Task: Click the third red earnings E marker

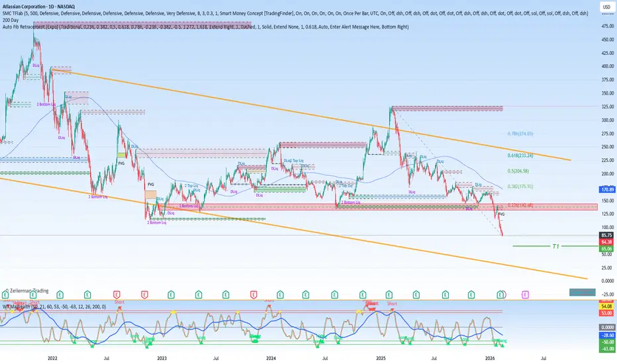Action: click(x=254, y=295)
